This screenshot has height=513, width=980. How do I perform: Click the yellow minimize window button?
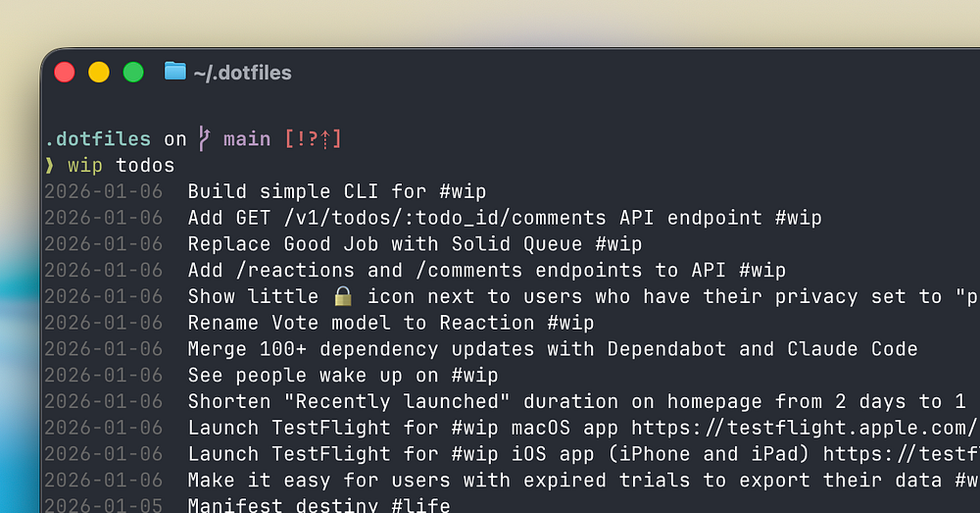click(x=99, y=72)
